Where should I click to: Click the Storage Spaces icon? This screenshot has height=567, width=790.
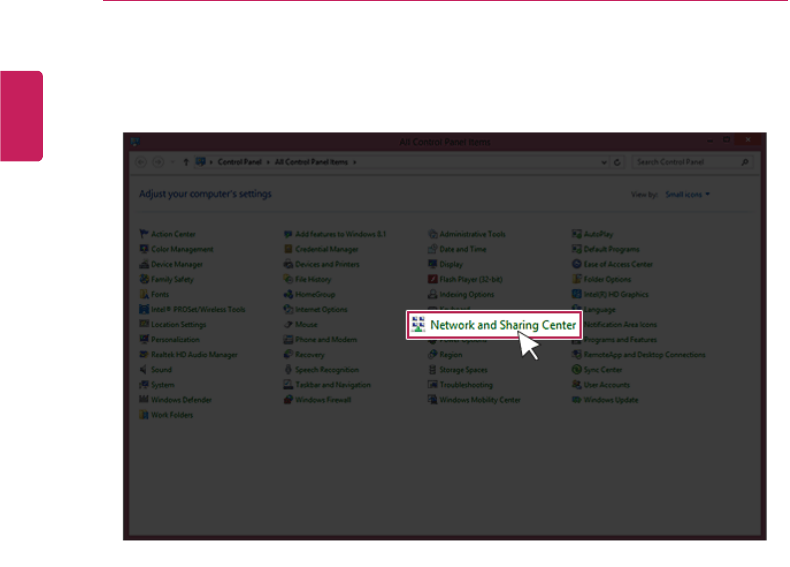pos(432,369)
